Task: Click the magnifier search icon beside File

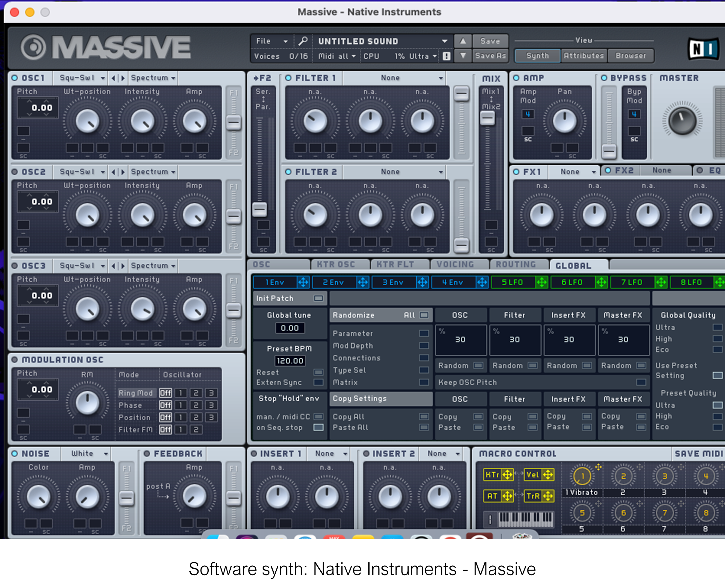Action: tap(303, 41)
